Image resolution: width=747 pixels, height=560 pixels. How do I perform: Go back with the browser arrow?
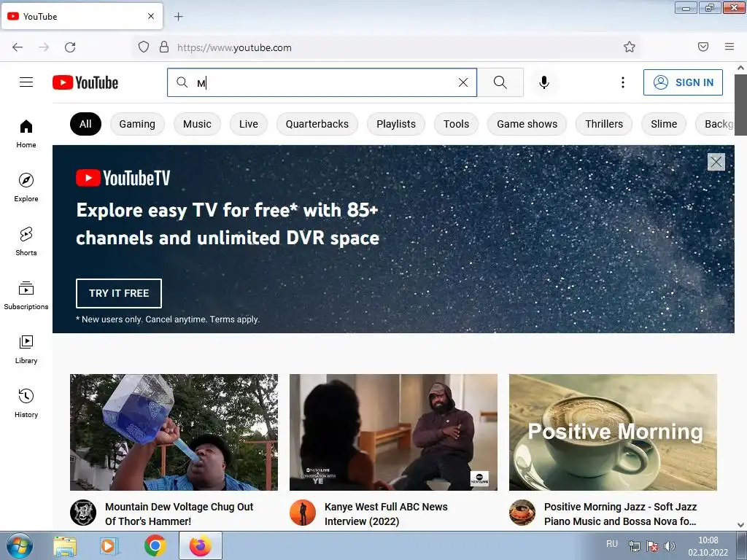point(18,47)
